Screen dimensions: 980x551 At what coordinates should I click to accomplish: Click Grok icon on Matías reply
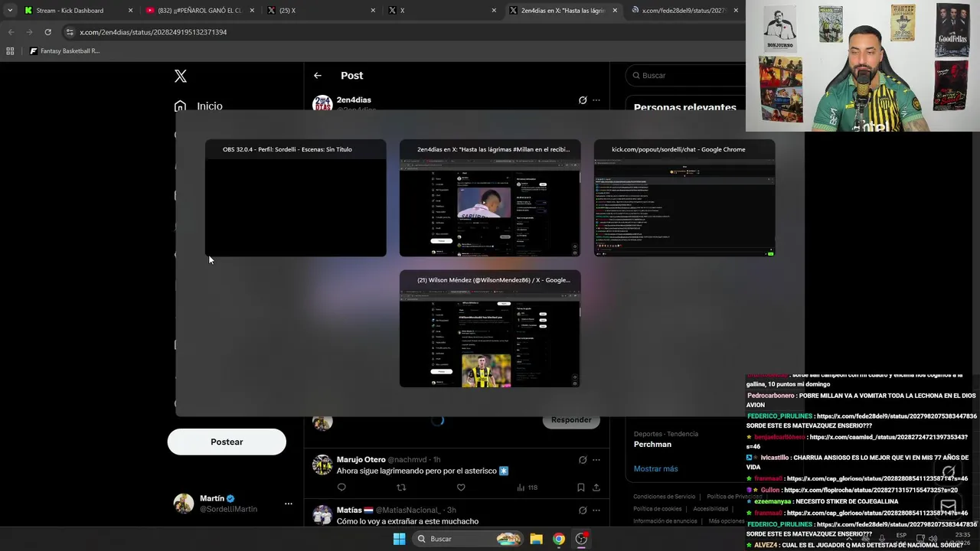click(x=583, y=510)
